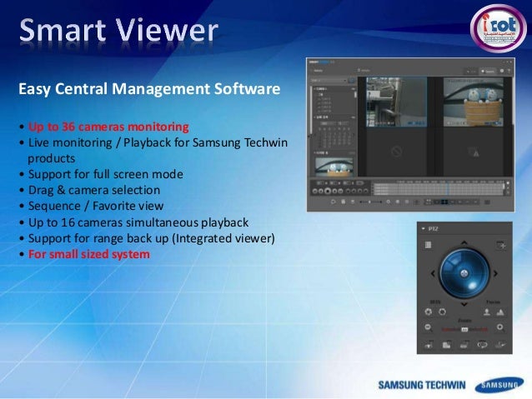Click the swing loop icon in PTZ

tap(482, 345)
